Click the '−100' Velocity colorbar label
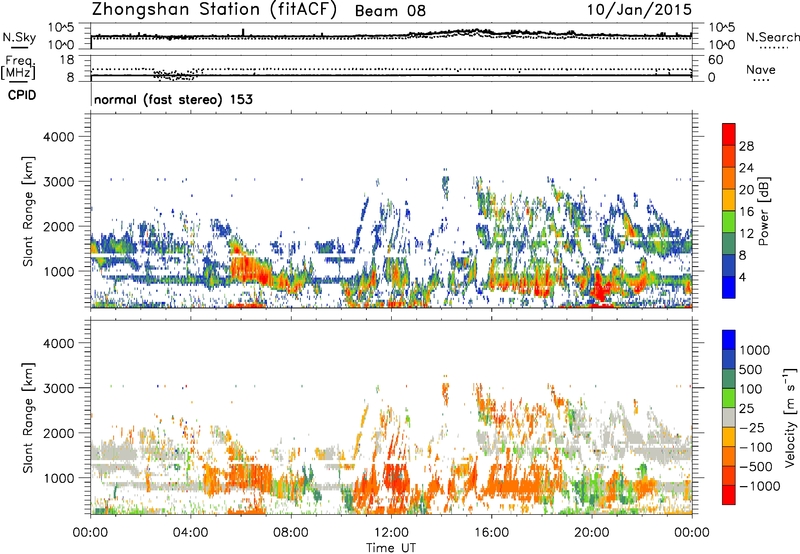Screen dimensions: 800x554 755,447
